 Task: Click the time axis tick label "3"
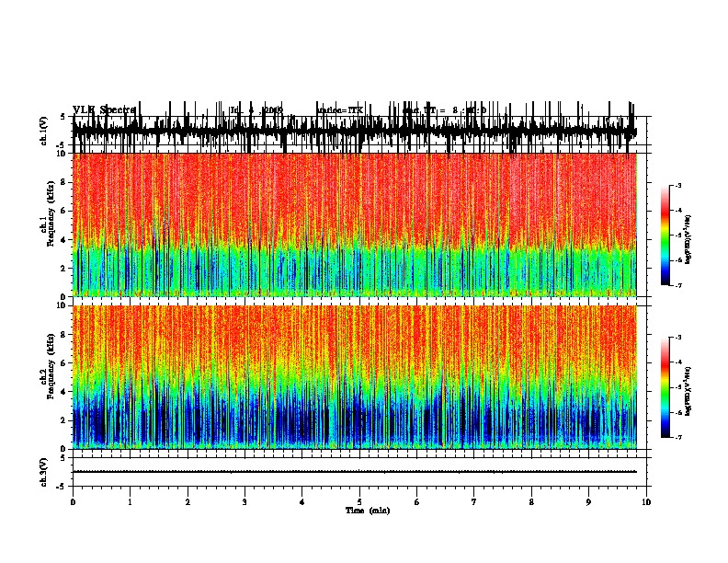click(x=245, y=502)
